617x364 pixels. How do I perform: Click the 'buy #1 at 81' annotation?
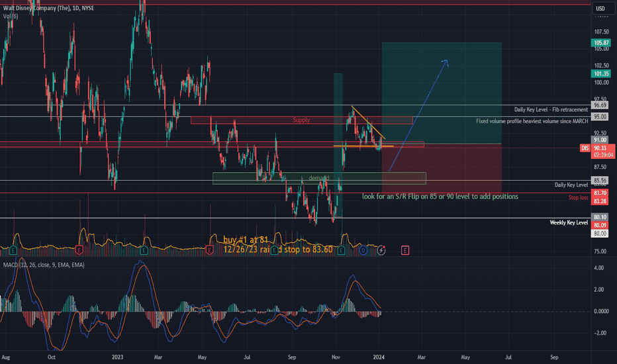point(246,240)
